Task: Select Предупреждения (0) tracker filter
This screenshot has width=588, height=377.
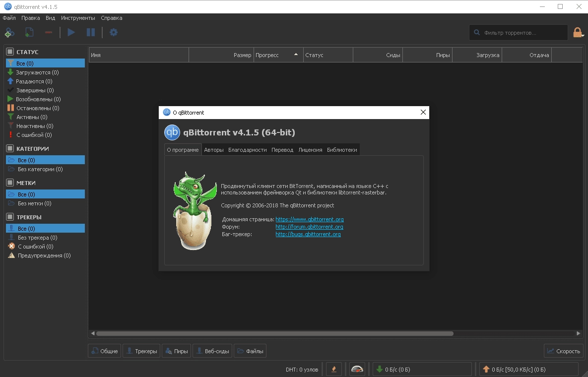Action: click(x=45, y=255)
